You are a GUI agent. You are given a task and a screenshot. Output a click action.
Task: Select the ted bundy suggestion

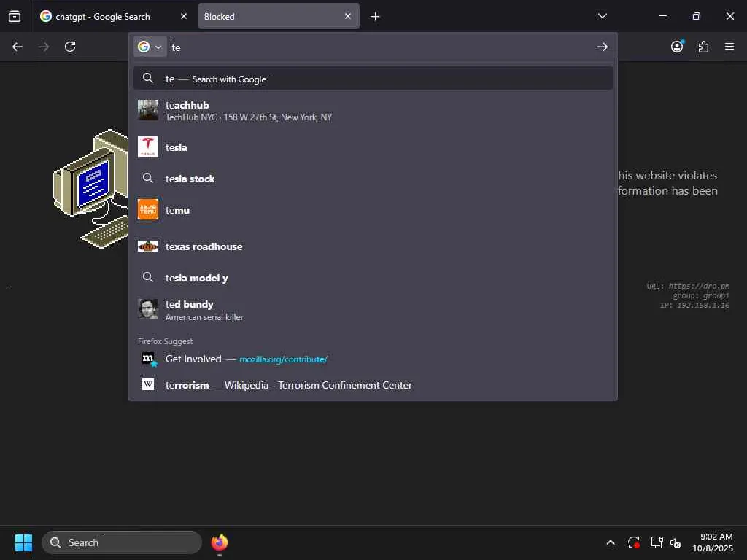[373, 310]
